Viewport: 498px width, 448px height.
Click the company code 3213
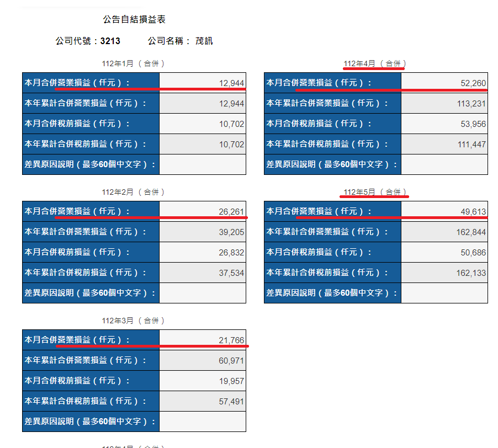point(110,41)
